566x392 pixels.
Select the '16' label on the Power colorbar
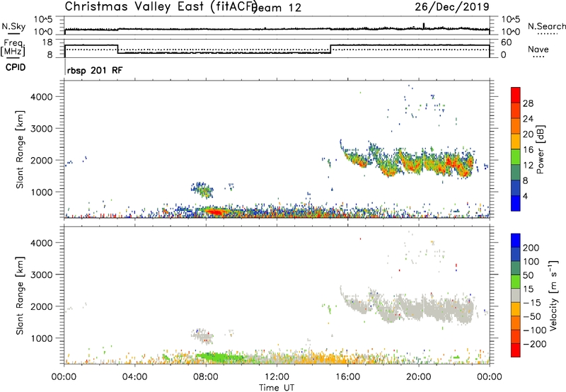click(528, 150)
